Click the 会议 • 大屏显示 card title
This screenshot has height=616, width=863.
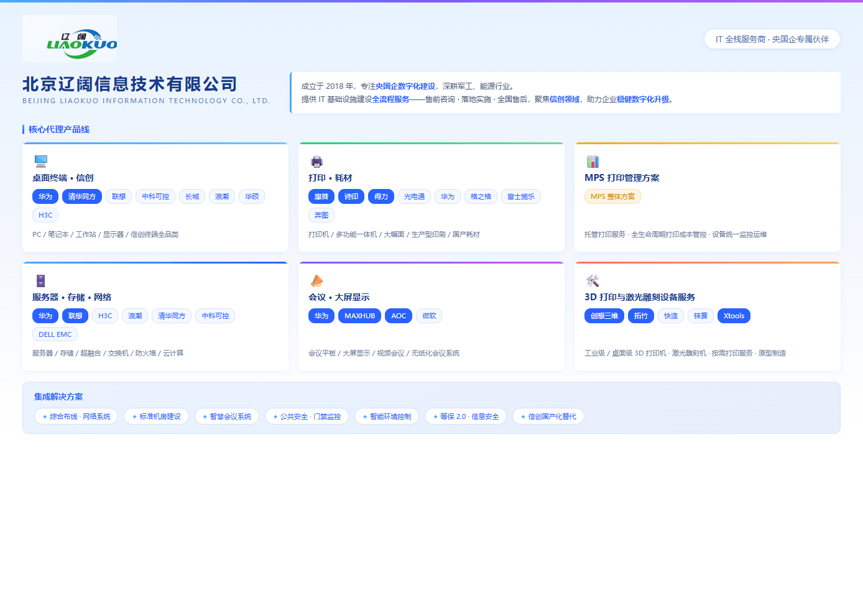click(339, 297)
